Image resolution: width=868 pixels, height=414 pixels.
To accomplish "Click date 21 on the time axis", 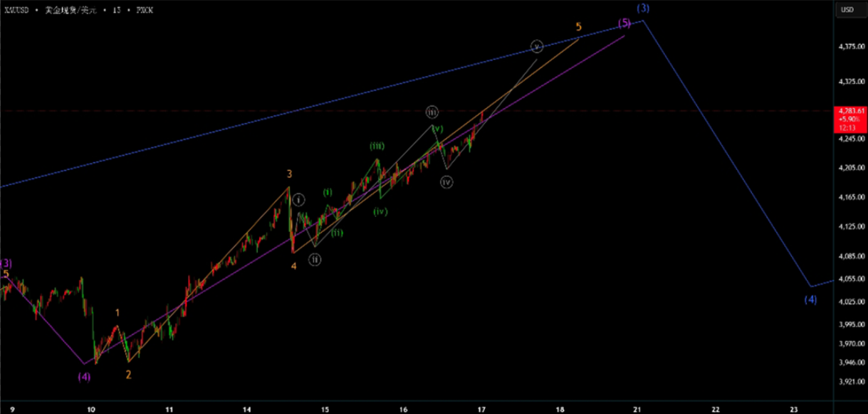I will [x=638, y=409].
